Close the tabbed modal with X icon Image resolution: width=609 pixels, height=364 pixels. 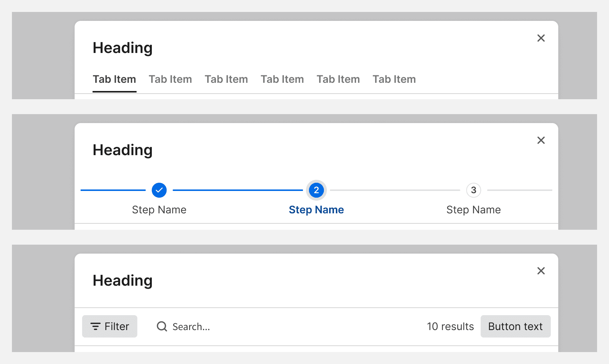click(541, 38)
